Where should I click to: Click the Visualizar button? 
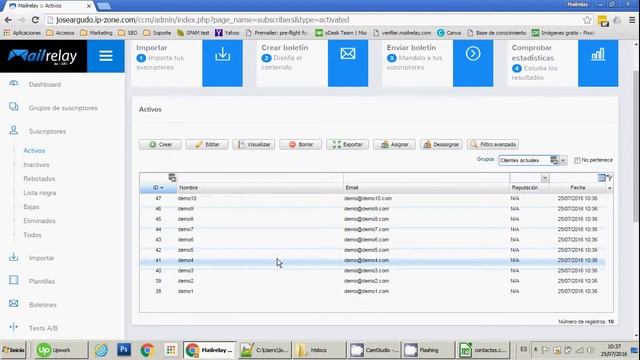click(x=254, y=144)
